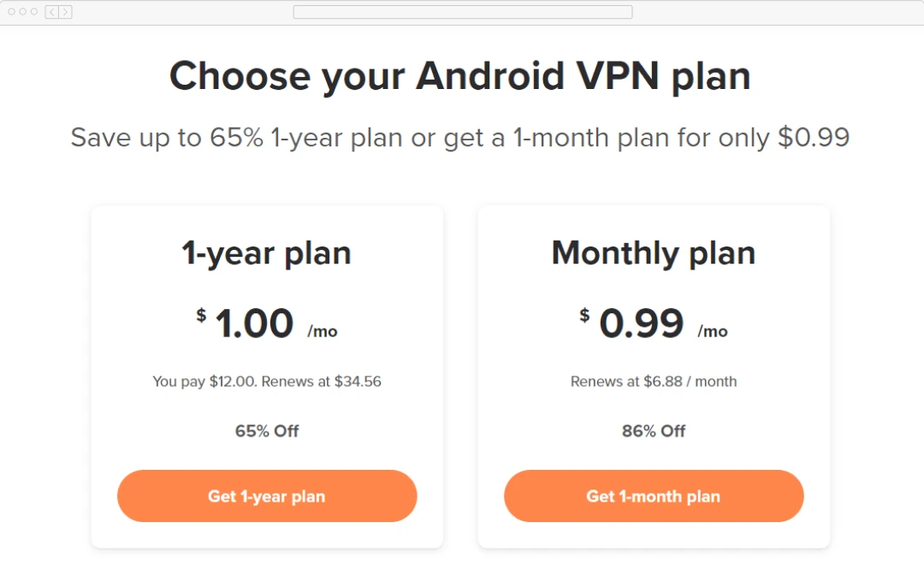Click the 65% Off label
Screen dimensions: 924x582
pyautogui.click(x=266, y=431)
